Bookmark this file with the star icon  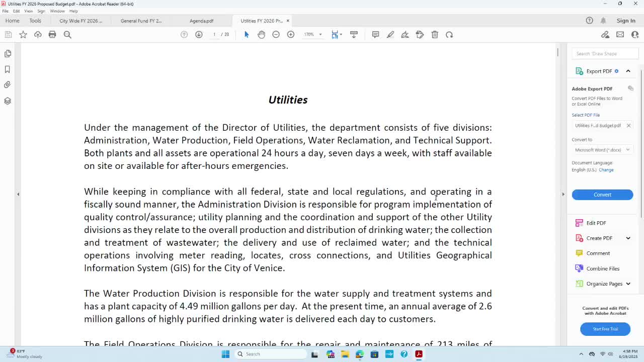pos(23,35)
